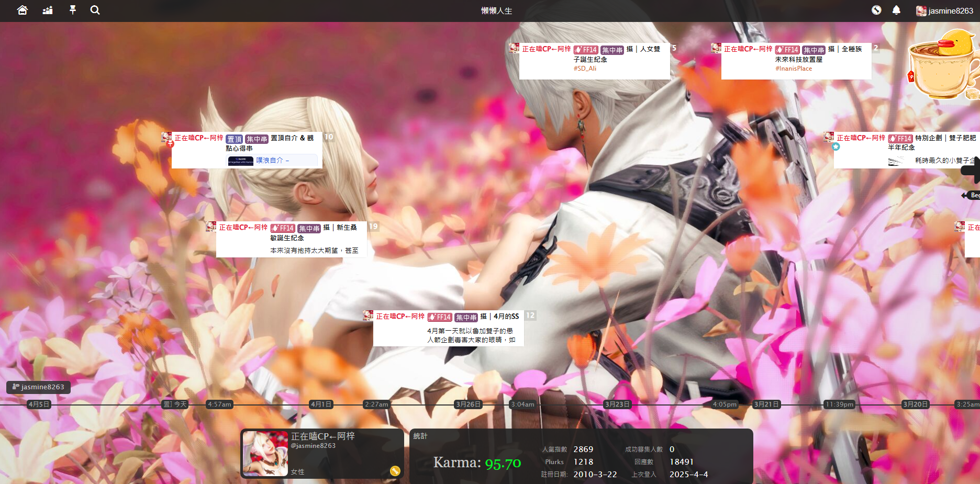The width and height of the screenshot is (980, 484).
Task: Show 2 responses on 未來科技放置屋 plurk
Action: 876,48
